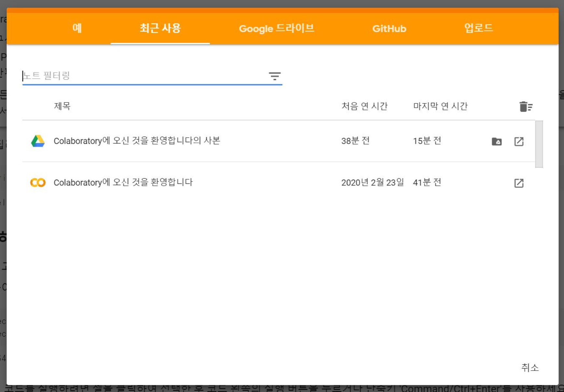Show the 사본 notebook in Drive folder icon

pos(497,142)
